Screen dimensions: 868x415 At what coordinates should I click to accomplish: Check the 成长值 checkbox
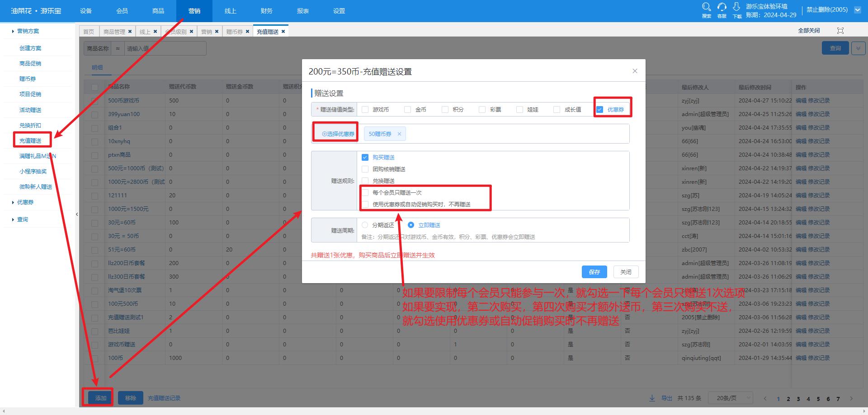(557, 109)
